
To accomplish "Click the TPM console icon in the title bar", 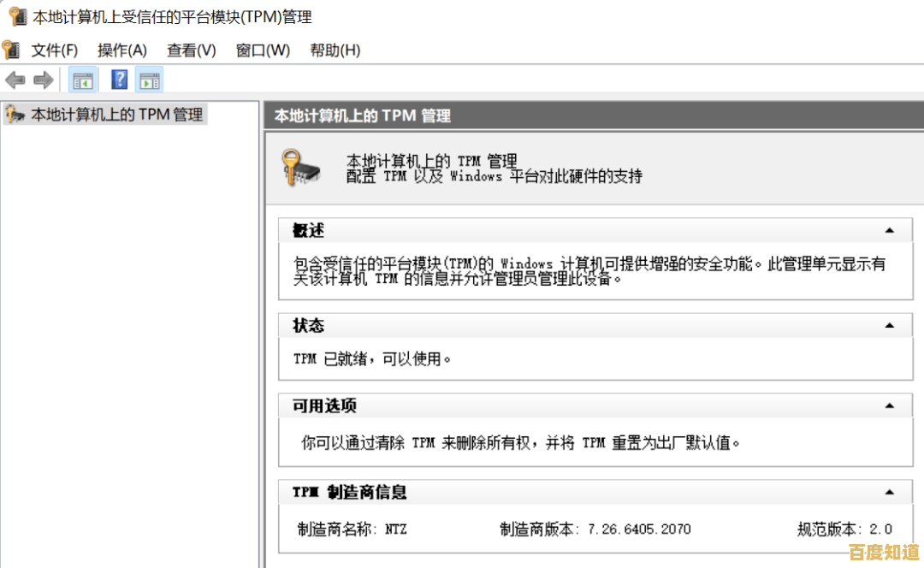I will coord(18,16).
